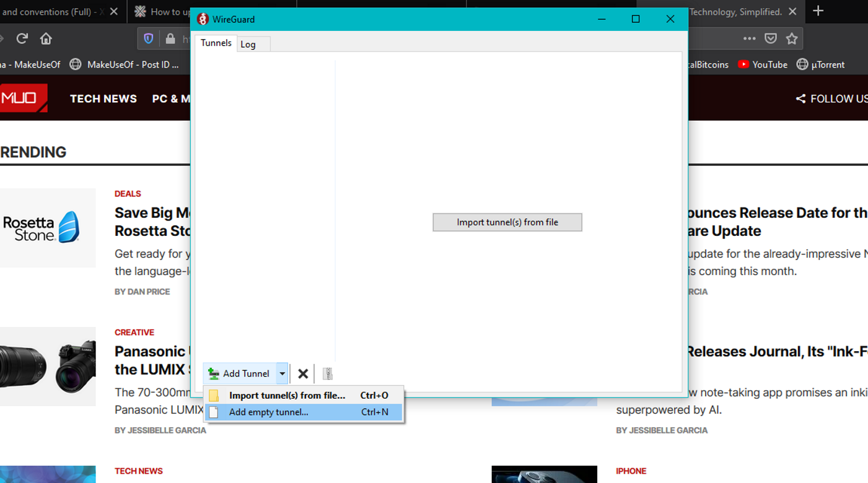Open the 'MakeUseOf - Post ID' bookmark
868x483 pixels.
click(124, 64)
